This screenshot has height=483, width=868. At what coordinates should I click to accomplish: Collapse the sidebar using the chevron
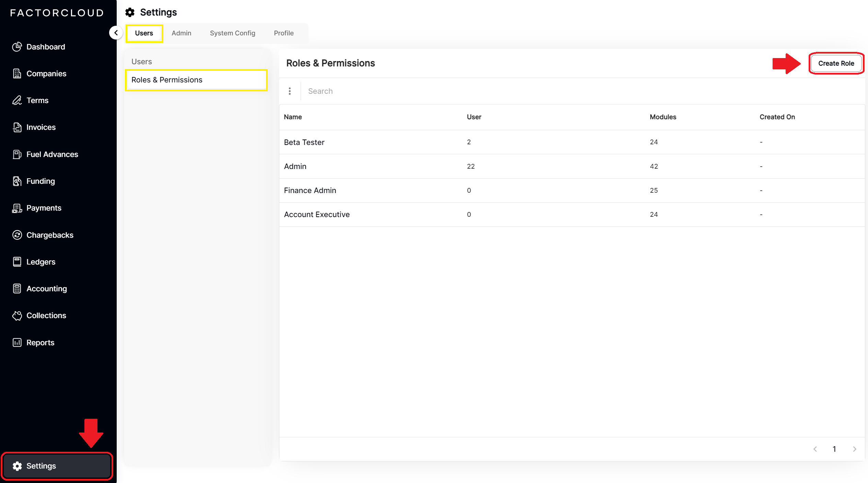click(x=116, y=33)
